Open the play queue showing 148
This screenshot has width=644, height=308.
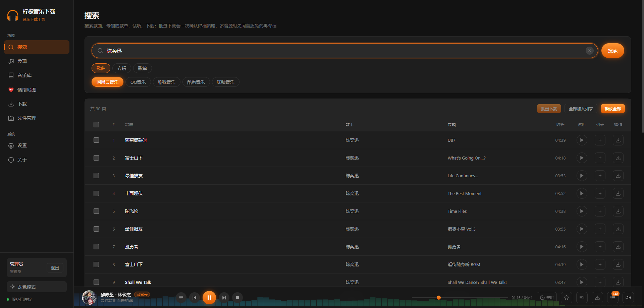613,298
